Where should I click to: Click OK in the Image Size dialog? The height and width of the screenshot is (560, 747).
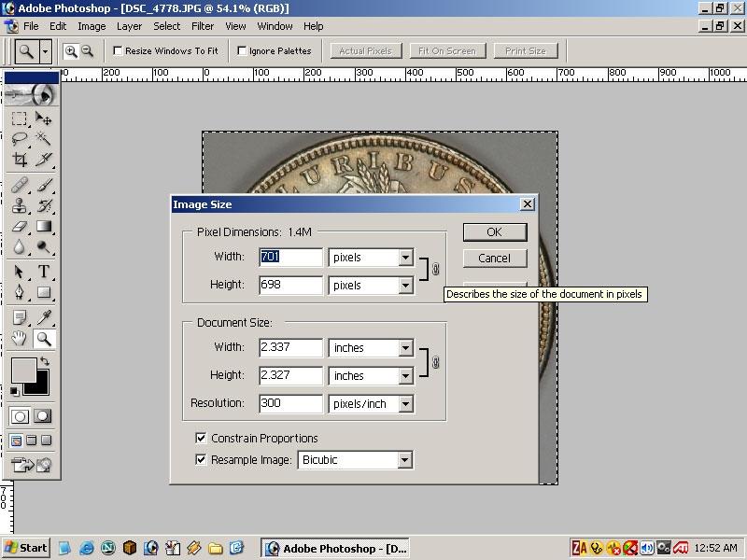(x=494, y=232)
